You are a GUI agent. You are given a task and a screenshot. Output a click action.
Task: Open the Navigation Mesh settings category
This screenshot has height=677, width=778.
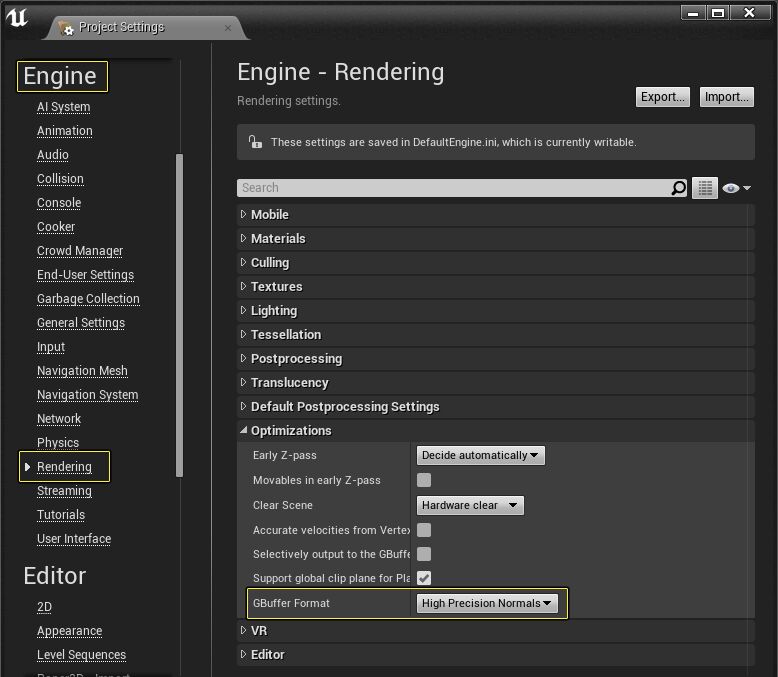pos(82,370)
